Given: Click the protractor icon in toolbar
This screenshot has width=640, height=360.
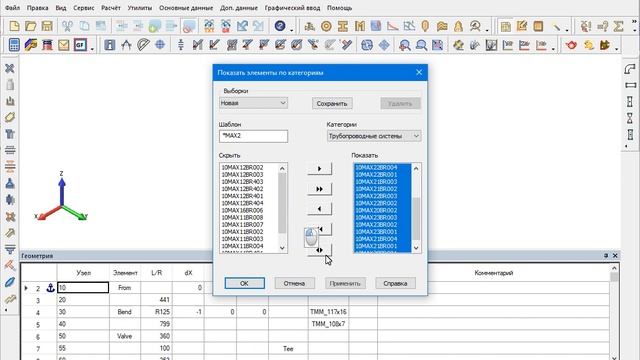Looking at the screenshot, I should [143, 44].
